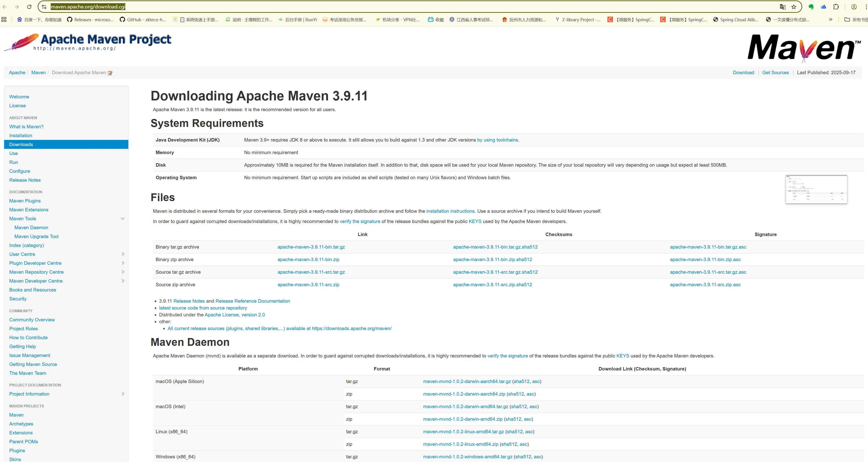The height and width of the screenshot is (462, 868).
Task: Open the Z-library Project bookmark
Action: click(x=578, y=20)
